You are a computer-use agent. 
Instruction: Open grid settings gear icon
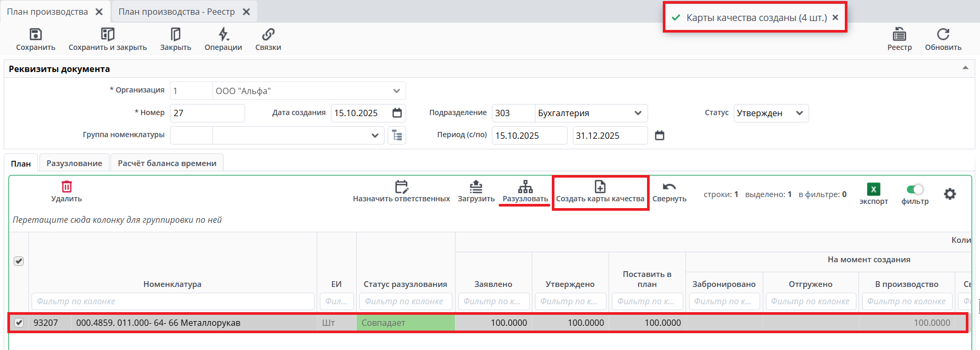tap(949, 194)
